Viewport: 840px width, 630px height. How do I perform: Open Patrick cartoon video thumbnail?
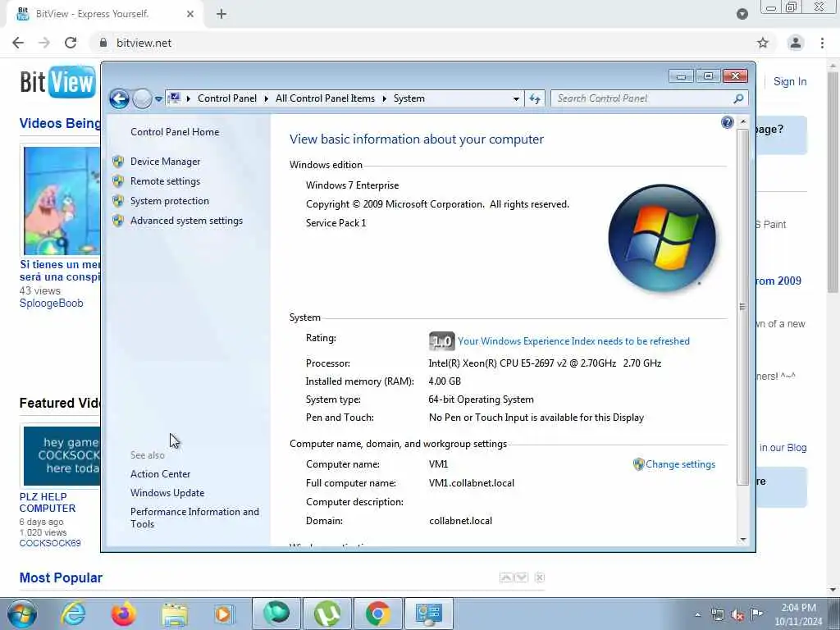(62, 200)
